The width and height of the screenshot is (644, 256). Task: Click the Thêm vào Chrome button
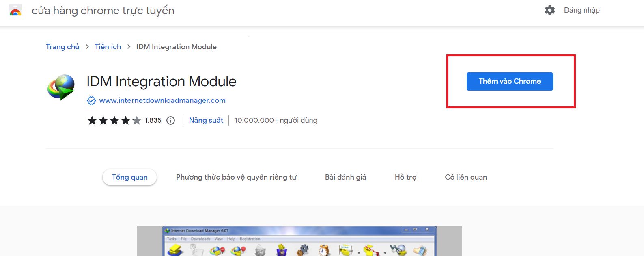510,81
